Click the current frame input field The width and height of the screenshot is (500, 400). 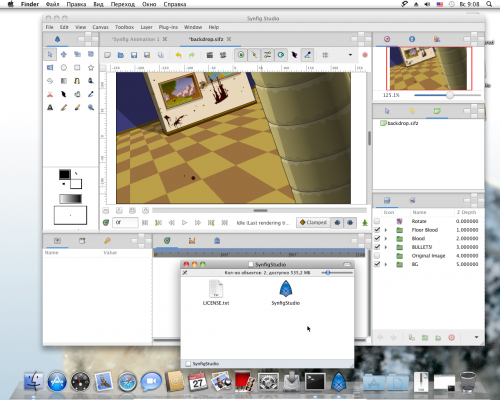click(x=125, y=223)
